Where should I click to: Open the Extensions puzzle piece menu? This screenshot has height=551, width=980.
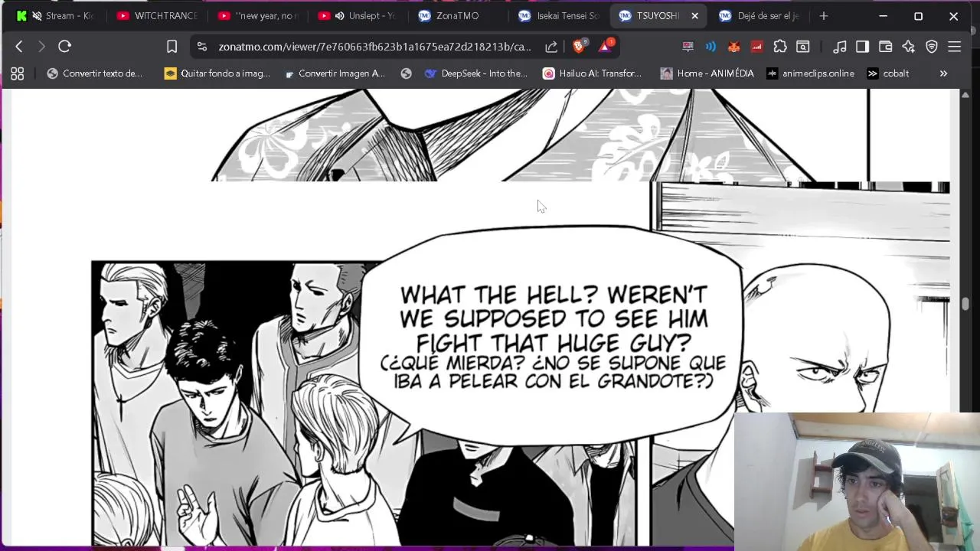780,47
